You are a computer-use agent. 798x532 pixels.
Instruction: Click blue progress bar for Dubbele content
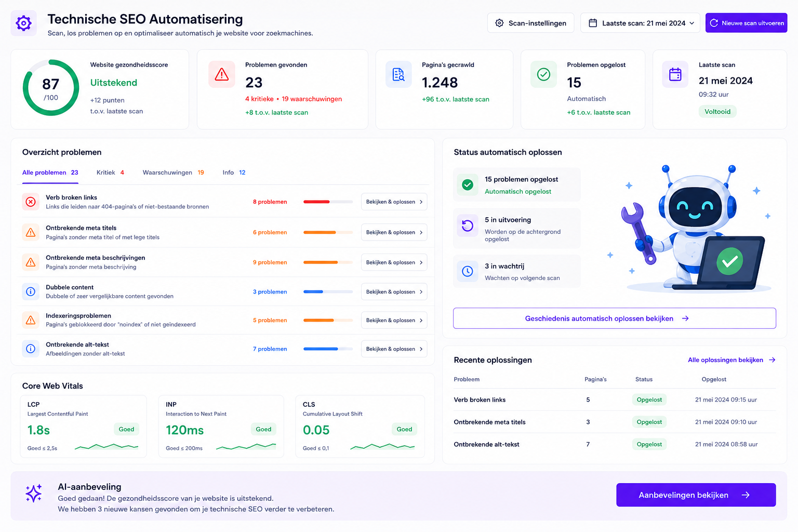(328, 292)
